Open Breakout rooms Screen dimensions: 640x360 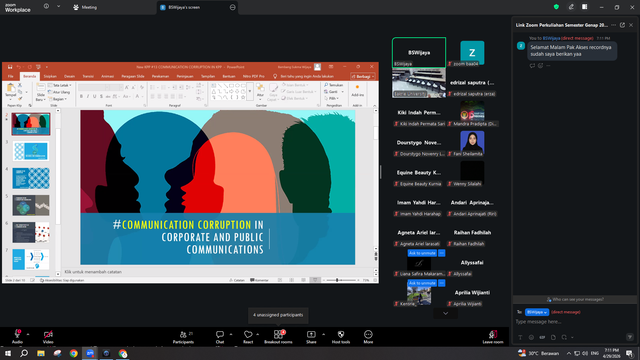pos(278,337)
